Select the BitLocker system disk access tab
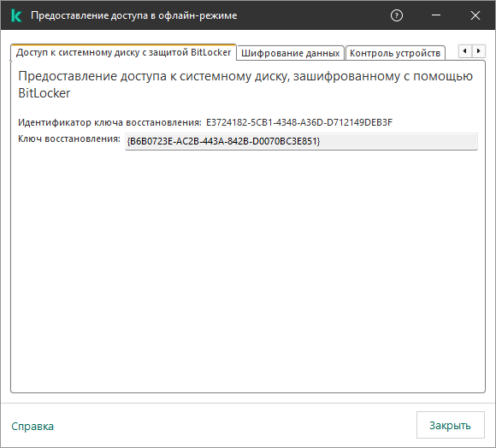The image size is (496, 448). [x=124, y=52]
